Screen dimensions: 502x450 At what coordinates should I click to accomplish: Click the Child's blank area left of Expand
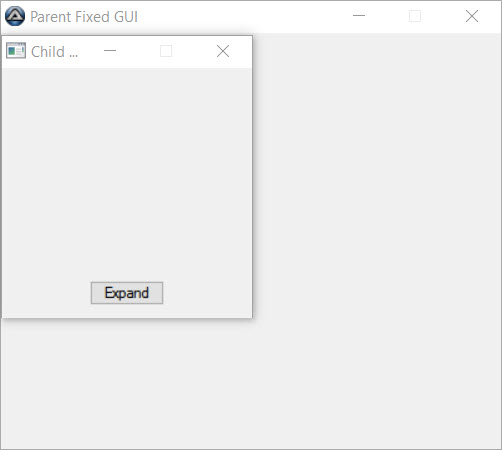click(47, 293)
